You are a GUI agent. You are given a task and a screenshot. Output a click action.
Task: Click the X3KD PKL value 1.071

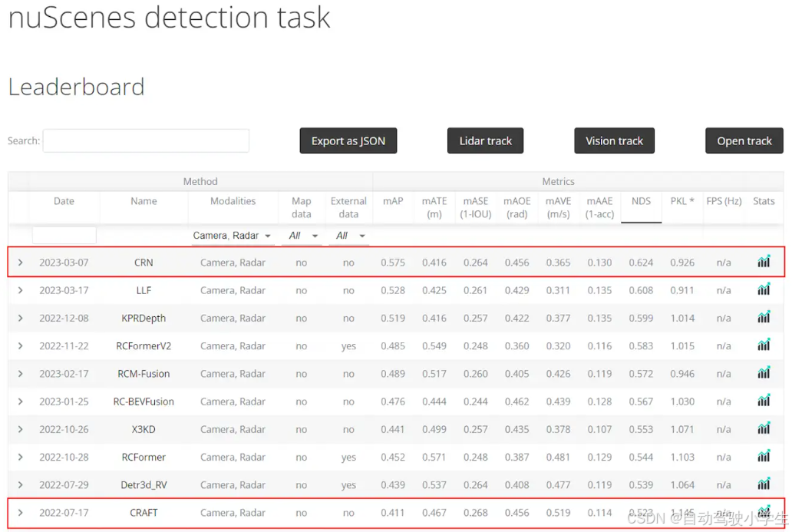[682, 429]
